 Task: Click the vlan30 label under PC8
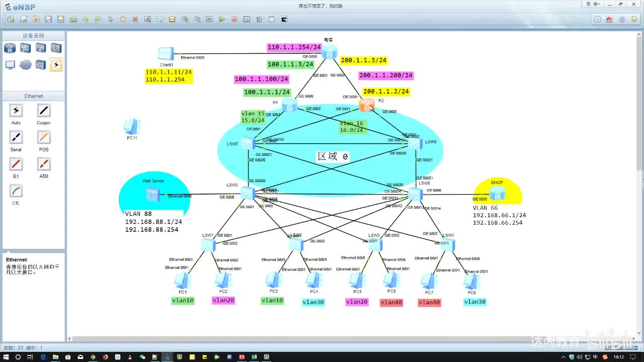475,302
